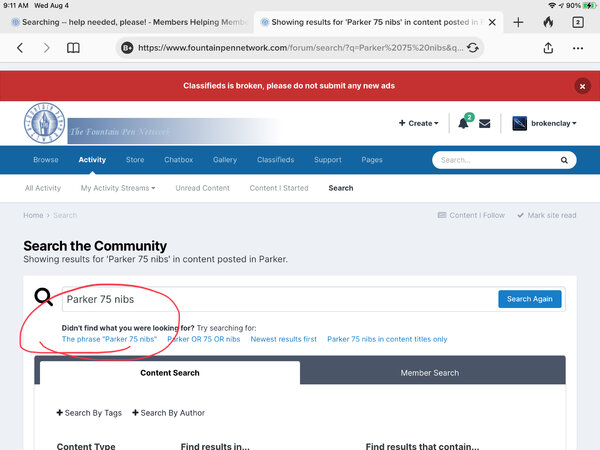
Task: Expand My Activity Streams dropdown
Action: 118,188
